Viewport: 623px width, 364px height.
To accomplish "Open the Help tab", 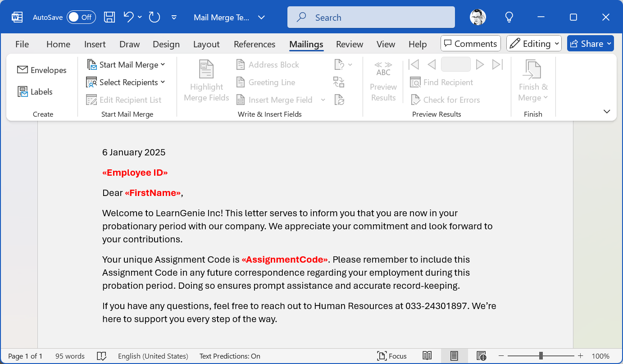I will [418, 44].
